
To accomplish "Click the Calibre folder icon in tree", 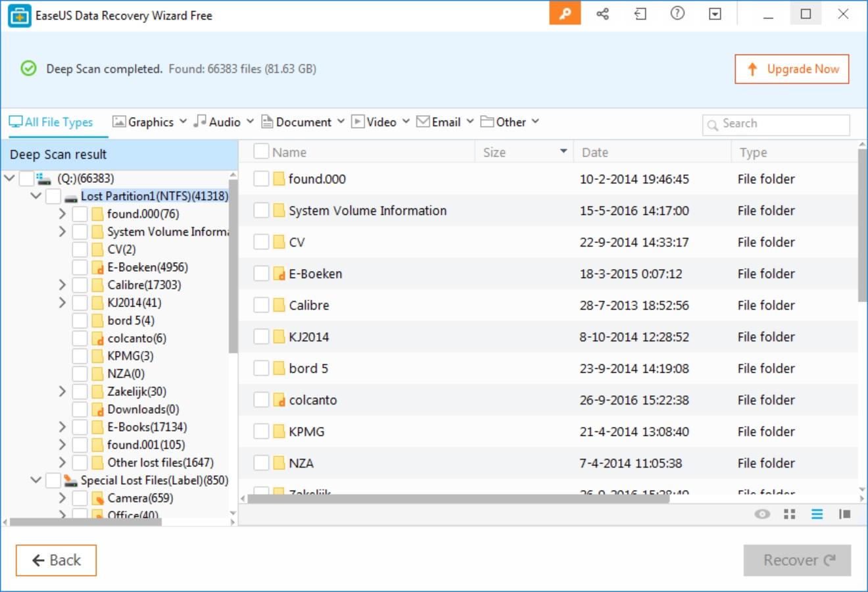I will tap(97, 285).
